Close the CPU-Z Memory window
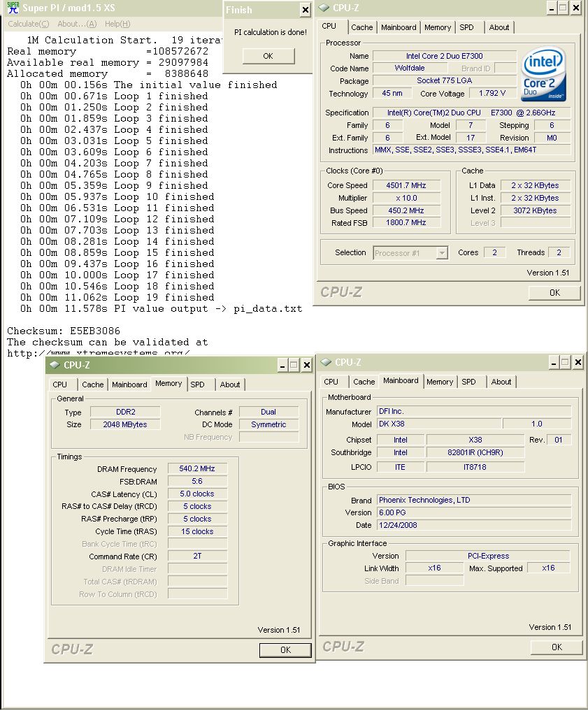Viewport: 588px width, 711px height. [307, 365]
